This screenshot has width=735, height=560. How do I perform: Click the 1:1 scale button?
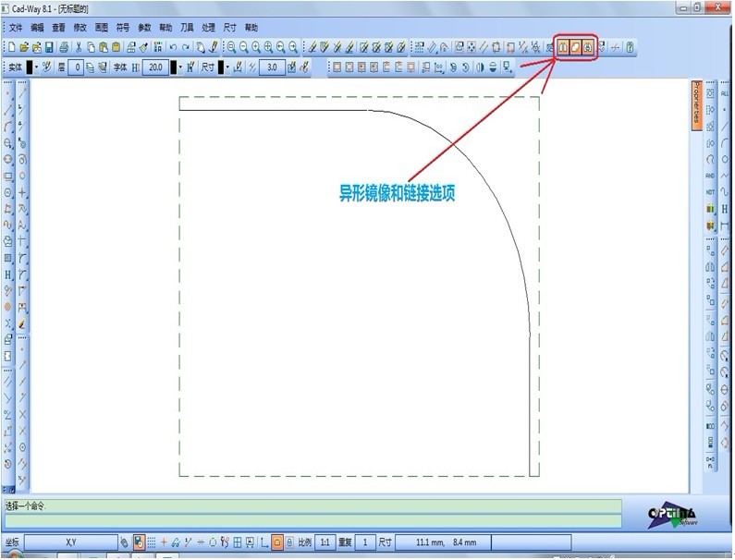(325, 542)
